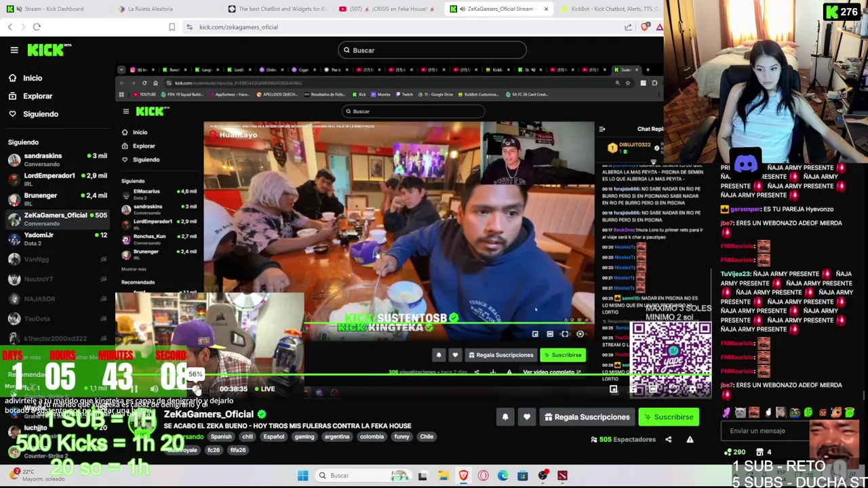Select the gaming tag
Screen dimensions: 868x488
point(304,436)
